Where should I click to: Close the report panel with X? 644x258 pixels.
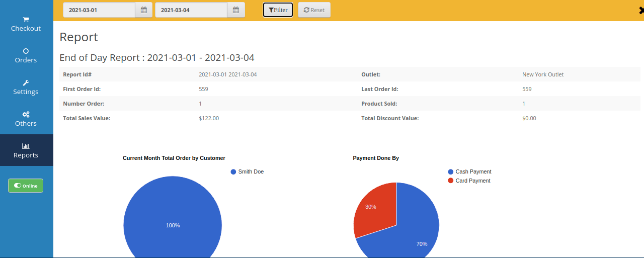(x=640, y=10)
